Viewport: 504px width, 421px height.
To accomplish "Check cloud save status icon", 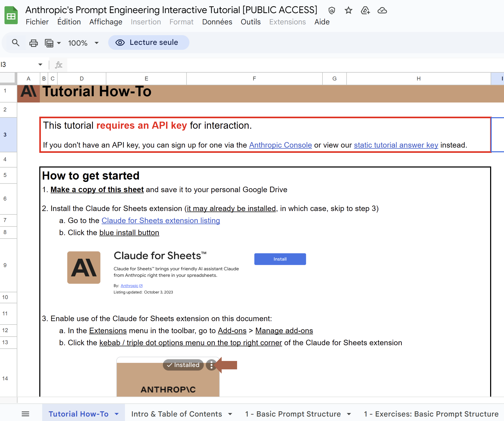I will pos(382,10).
